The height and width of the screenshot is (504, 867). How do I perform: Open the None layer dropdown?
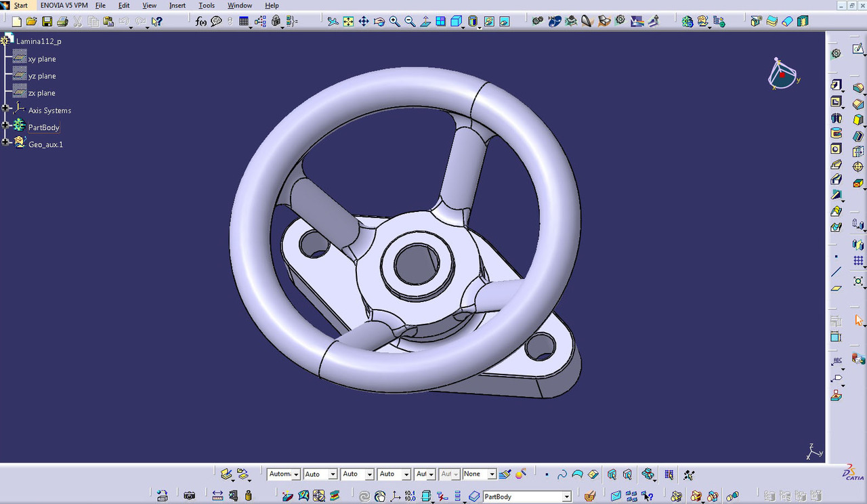(x=491, y=475)
